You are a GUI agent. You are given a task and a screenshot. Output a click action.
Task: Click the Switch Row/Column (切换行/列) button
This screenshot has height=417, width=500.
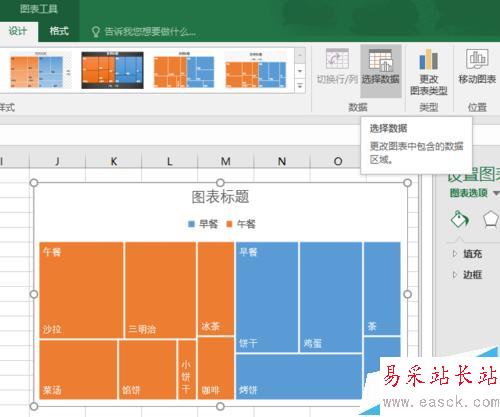337,67
